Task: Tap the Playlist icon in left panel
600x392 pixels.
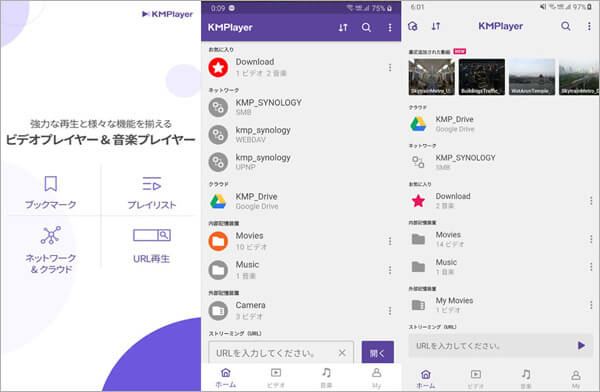Action: pos(152,184)
